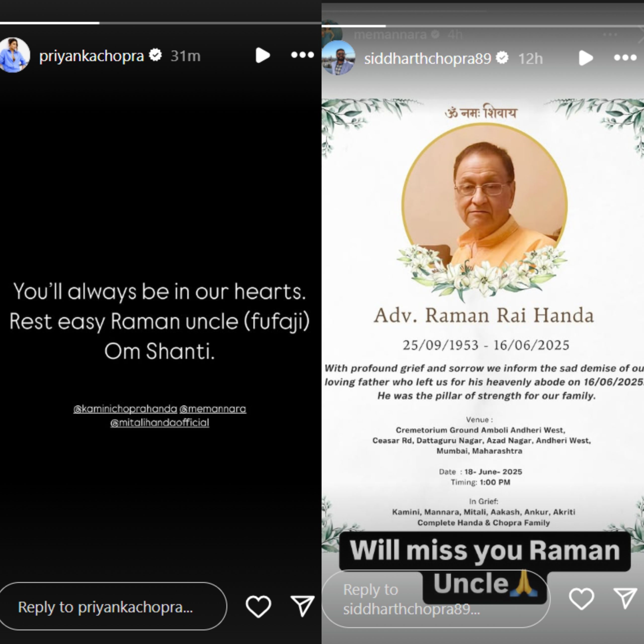Share priyankachopra's story via paper plane
644x644 pixels.
tap(302, 606)
